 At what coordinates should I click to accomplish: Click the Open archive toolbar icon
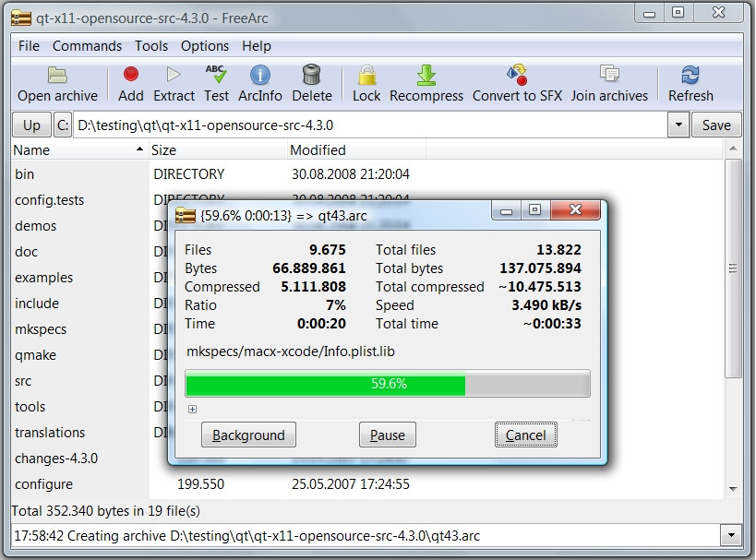point(57,76)
